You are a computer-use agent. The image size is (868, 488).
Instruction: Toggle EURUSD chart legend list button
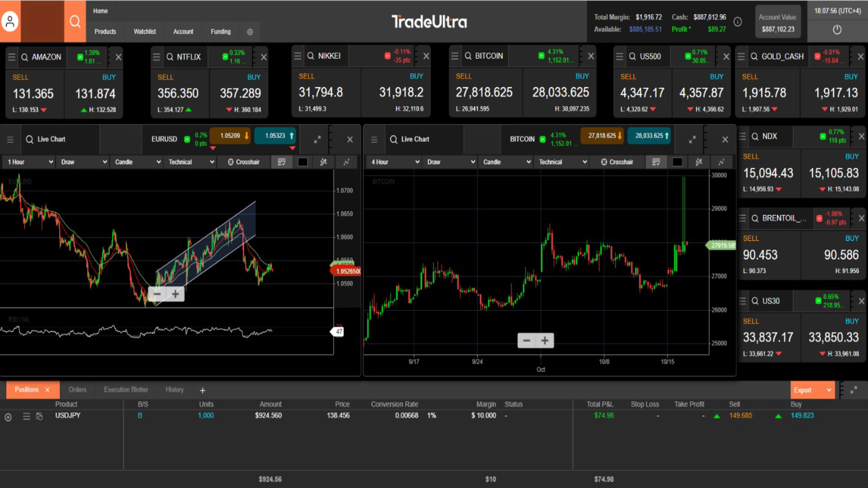[x=282, y=162]
